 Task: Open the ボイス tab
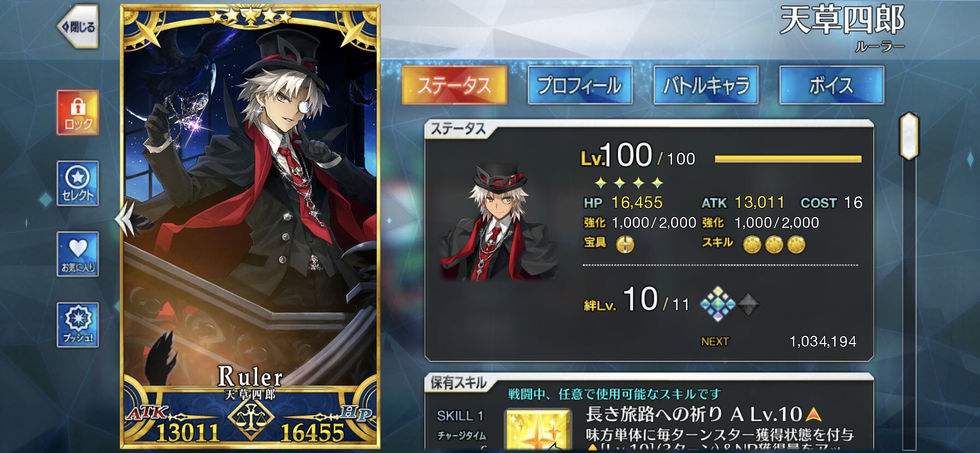831,85
